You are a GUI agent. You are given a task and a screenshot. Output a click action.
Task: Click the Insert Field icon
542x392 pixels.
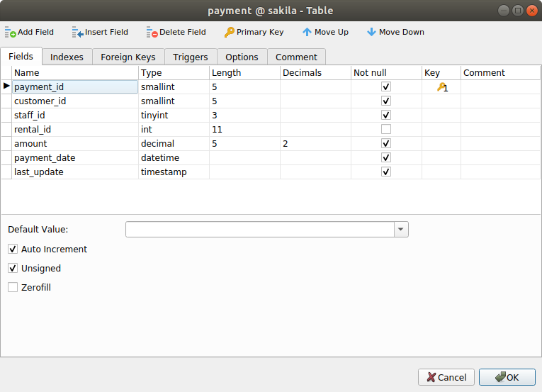[78, 32]
